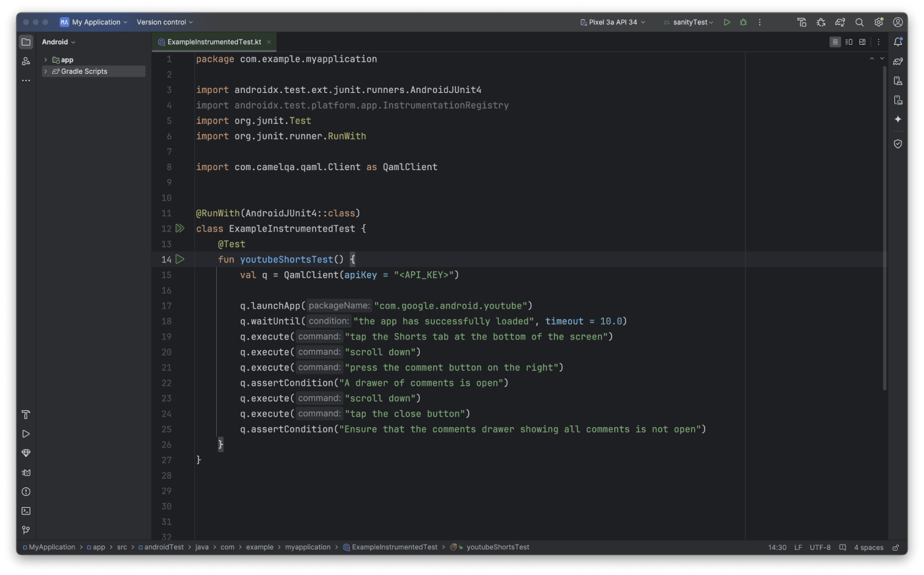Open the sanityTest run configuration dropdown
Screen dimensions: 924x575
click(x=688, y=22)
